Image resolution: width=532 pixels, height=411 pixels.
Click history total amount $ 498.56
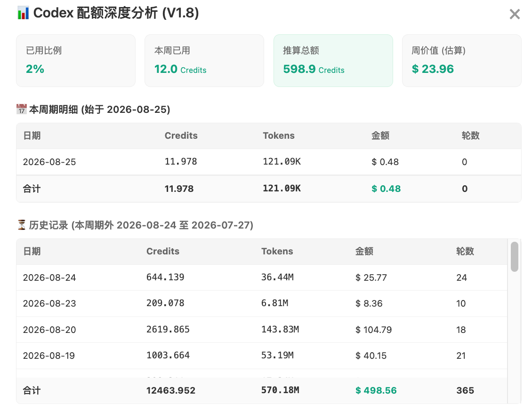point(376,390)
